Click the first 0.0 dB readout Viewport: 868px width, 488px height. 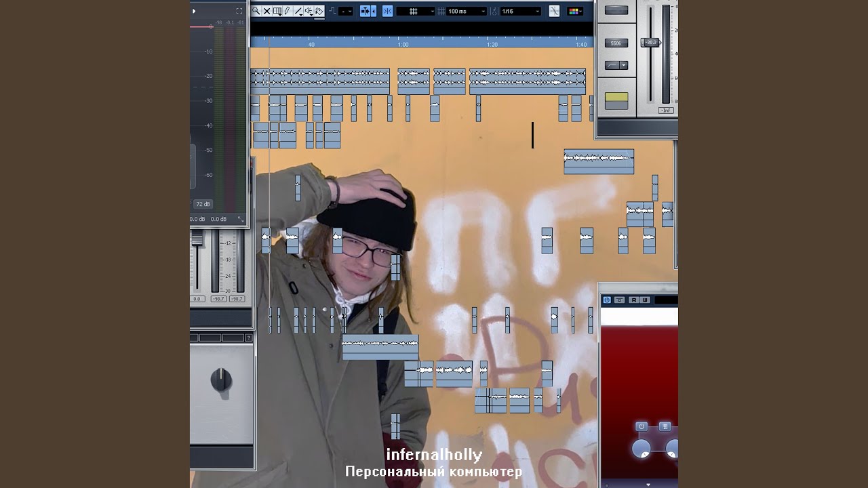197,219
